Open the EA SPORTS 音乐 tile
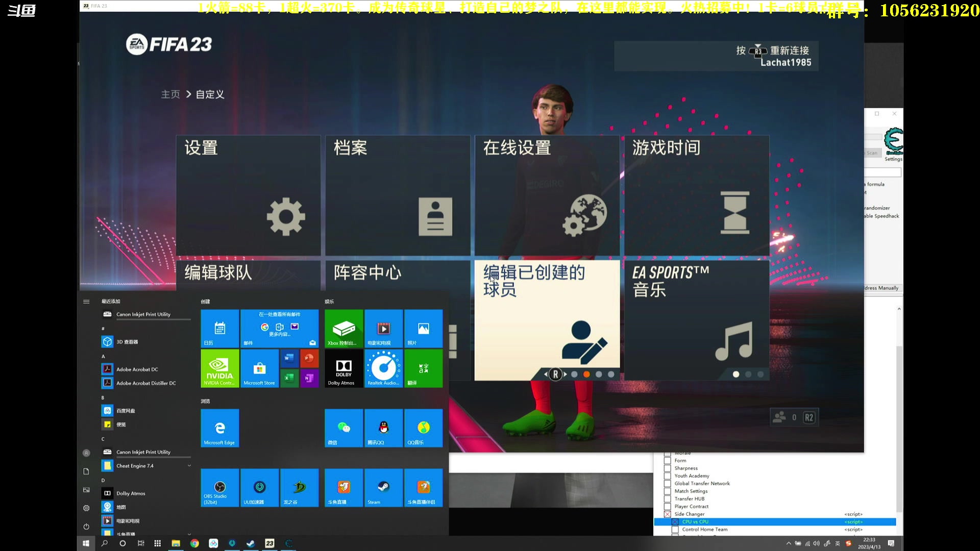980x551 pixels. [x=696, y=320]
